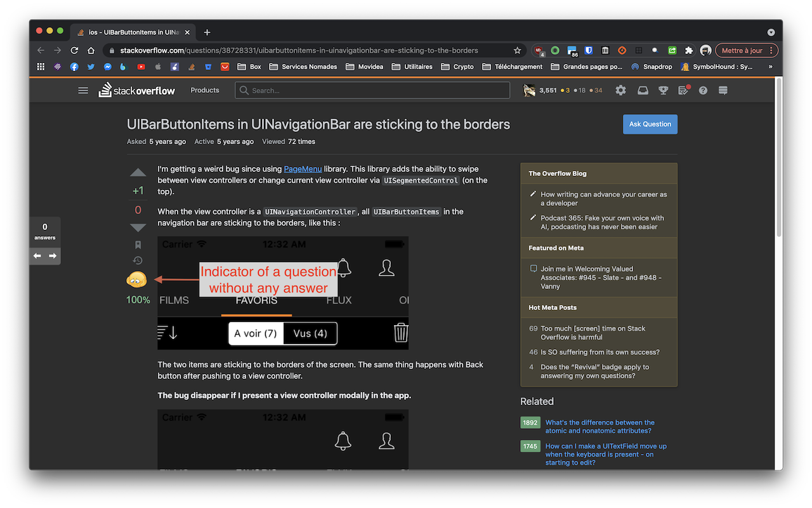The height and width of the screenshot is (508, 812).
Task: Open the Products menu
Action: (x=204, y=90)
